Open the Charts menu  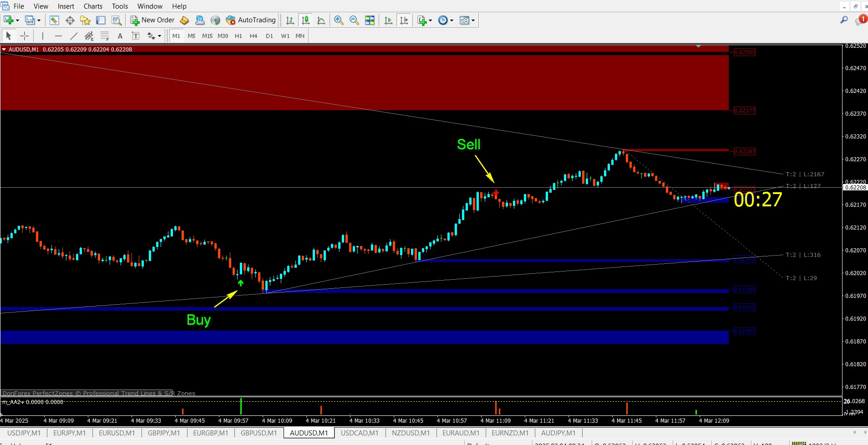coord(93,6)
